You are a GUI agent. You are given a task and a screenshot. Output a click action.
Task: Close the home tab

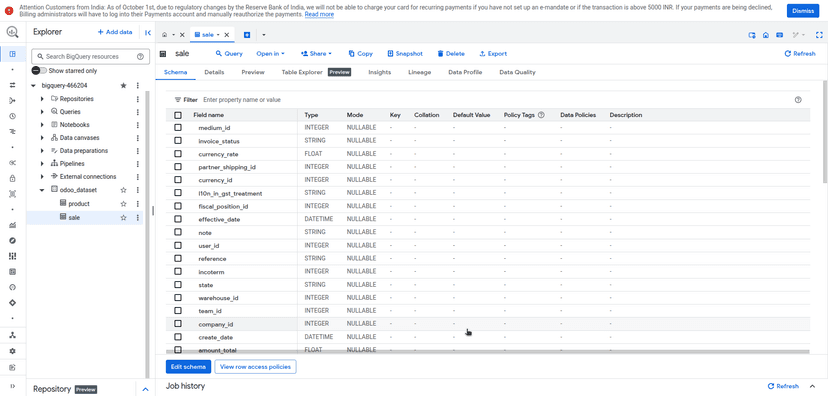tap(182, 35)
